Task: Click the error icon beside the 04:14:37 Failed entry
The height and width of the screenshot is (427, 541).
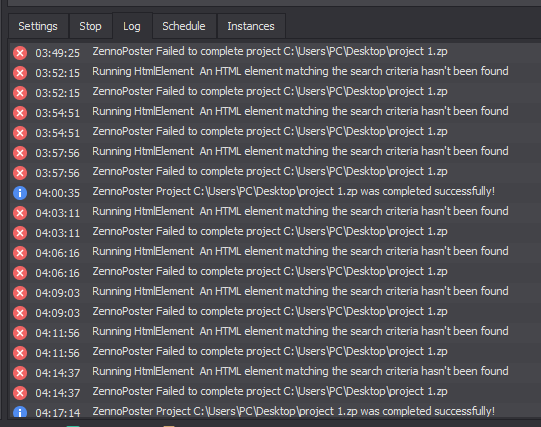Action: click(20, 393)
